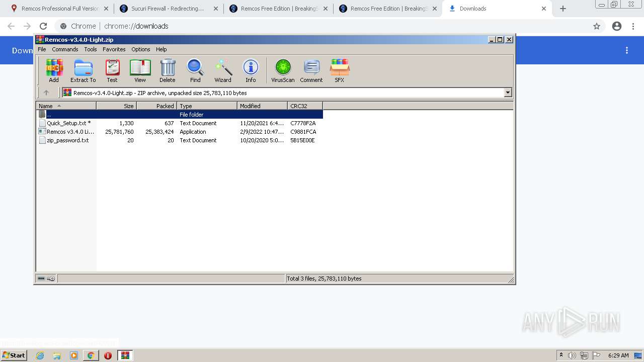Run the Test archive tool
Image resolution: width=644 pixels, height=362 pixels.
pos(112,71)
